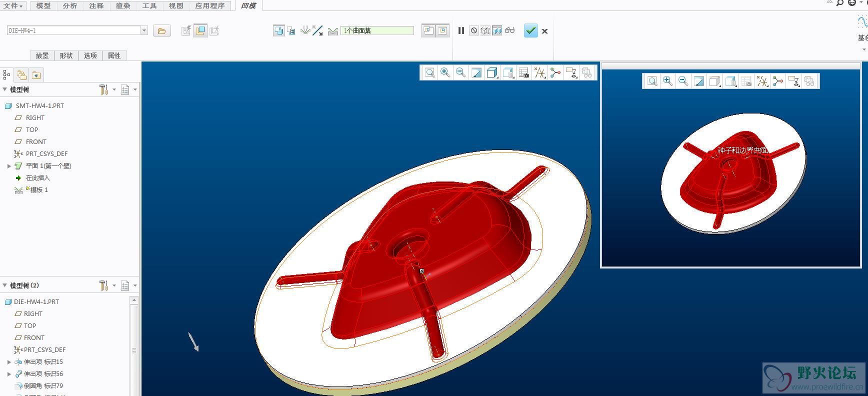Screen dimensions: 868x396
Task: Toggle the unattached preview mesh icon
Action: [485, 30]
